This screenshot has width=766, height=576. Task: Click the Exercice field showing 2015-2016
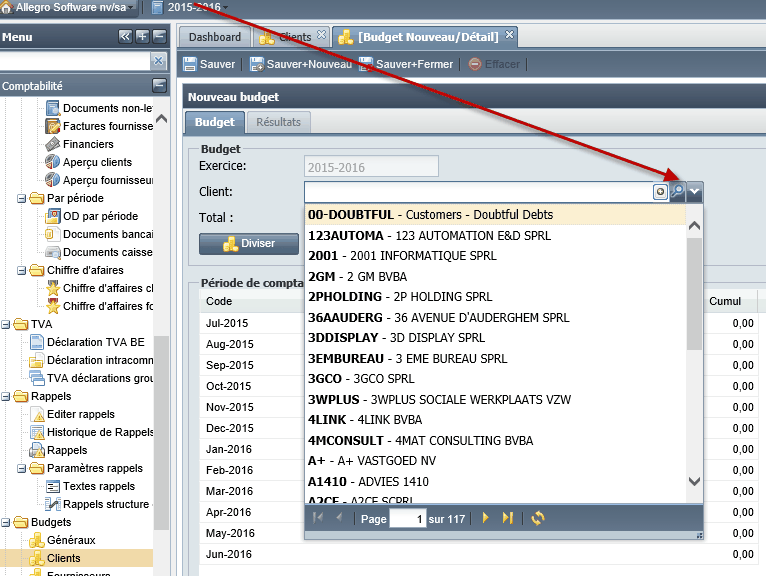[371, 167]
